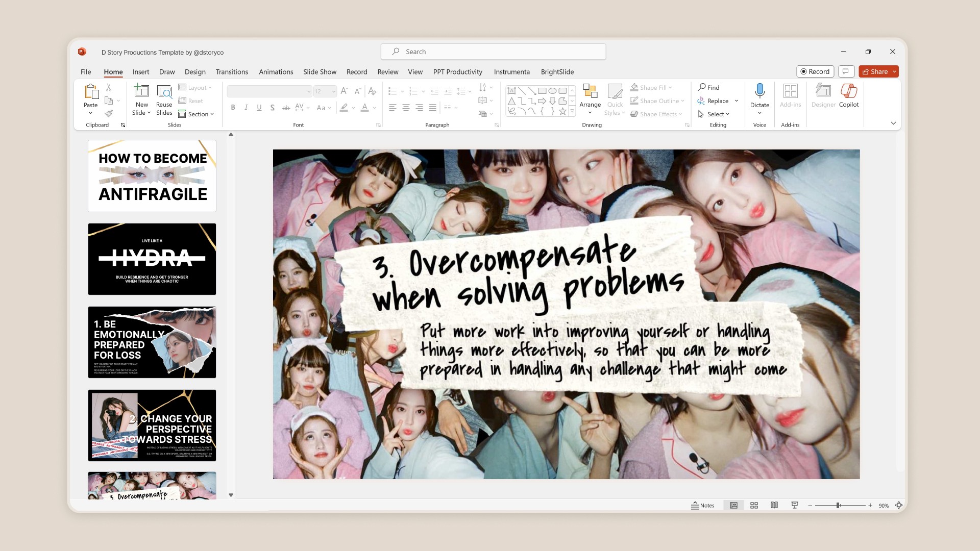The height and width of the screenshot is (551, 980).
Task: Click the Record button at top right
Action: 815,72
